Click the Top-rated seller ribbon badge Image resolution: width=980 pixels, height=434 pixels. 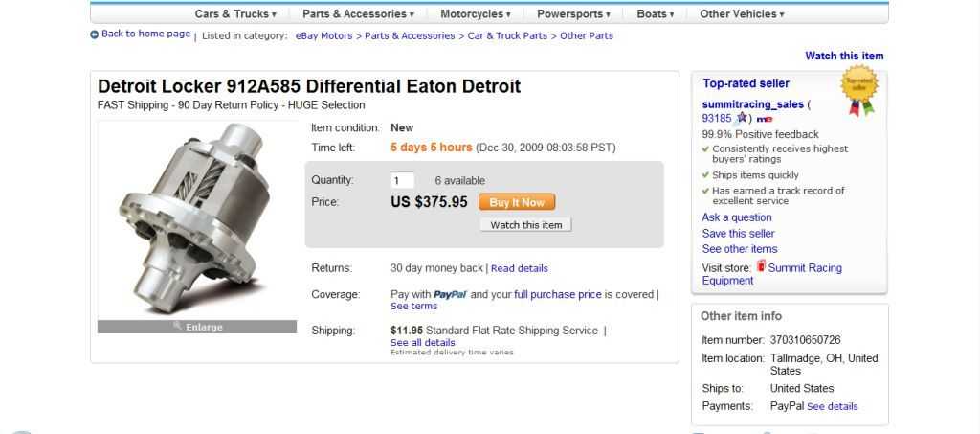click(x=860, y=91)
